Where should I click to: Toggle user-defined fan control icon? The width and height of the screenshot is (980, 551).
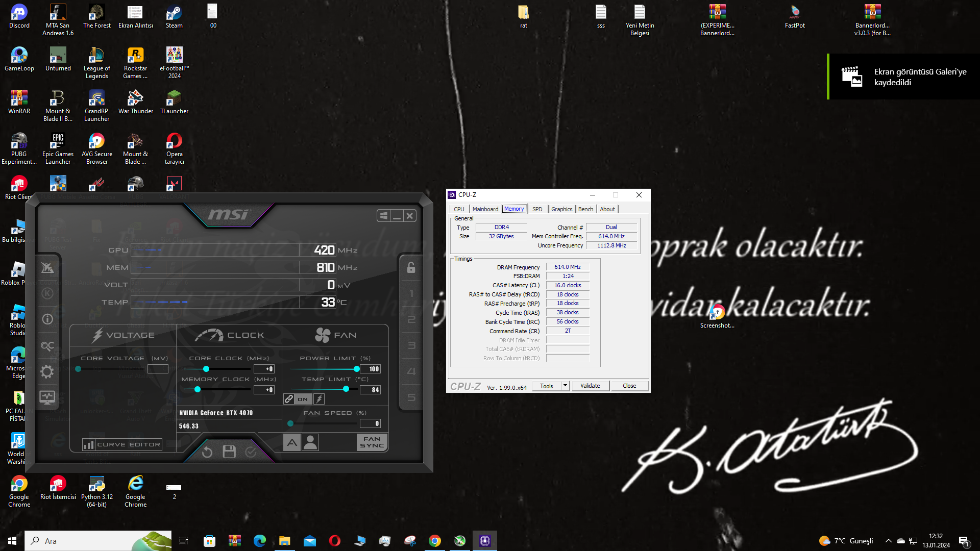pos(310,442)
